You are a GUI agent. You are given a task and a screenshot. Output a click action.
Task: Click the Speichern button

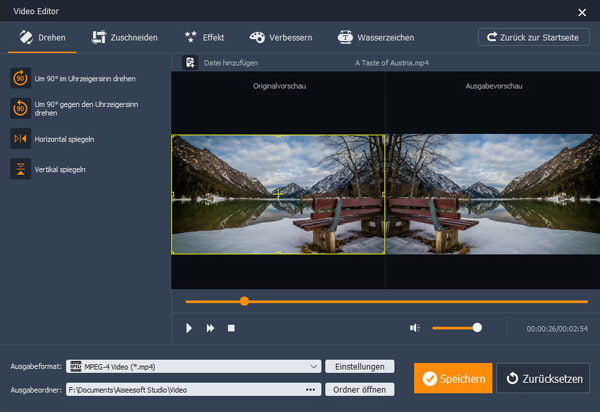(453, 379)
